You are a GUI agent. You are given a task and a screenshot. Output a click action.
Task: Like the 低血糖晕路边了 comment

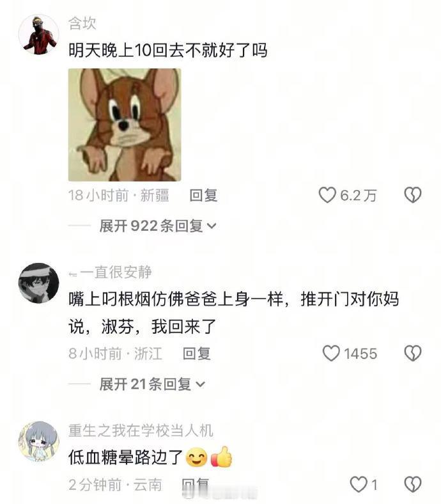358,484
